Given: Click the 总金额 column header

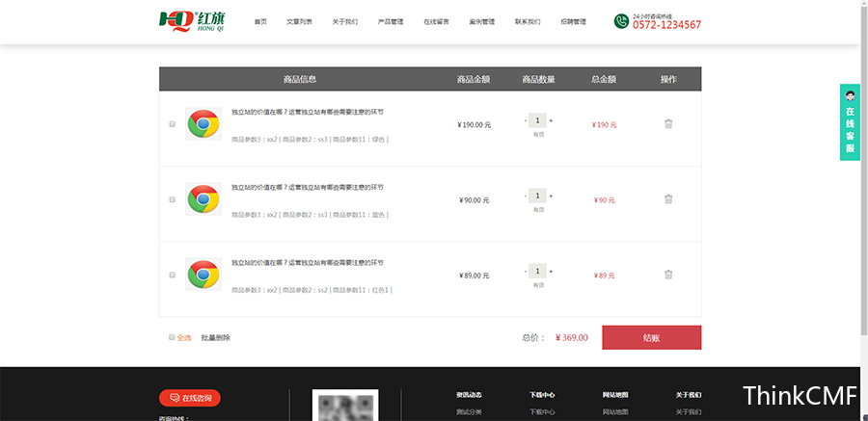Looking at the screenshot, I should click(604, 79).
